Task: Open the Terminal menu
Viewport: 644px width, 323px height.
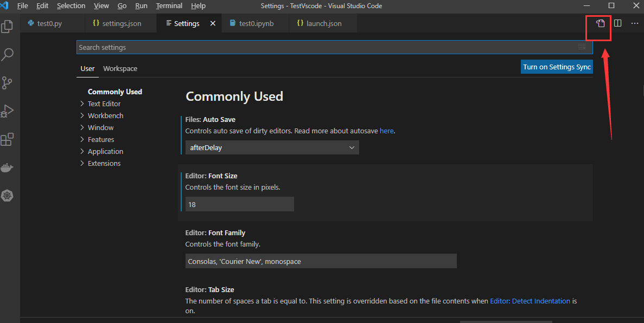Action: coord(169,6)
